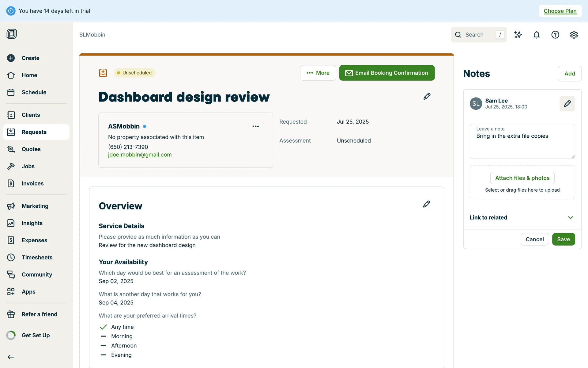Screen dimensions: 588x368
Task: Open the Invoices sidebar item
Action: pos(32,183)
